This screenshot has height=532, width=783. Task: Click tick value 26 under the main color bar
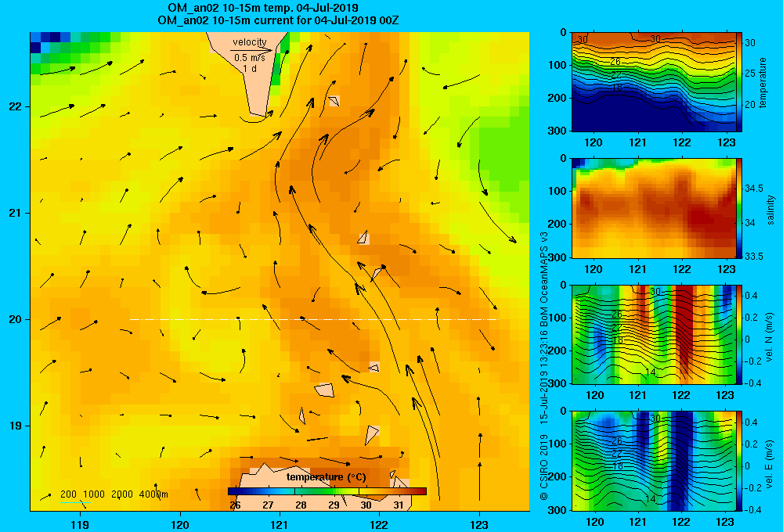(x=235, y=505)
